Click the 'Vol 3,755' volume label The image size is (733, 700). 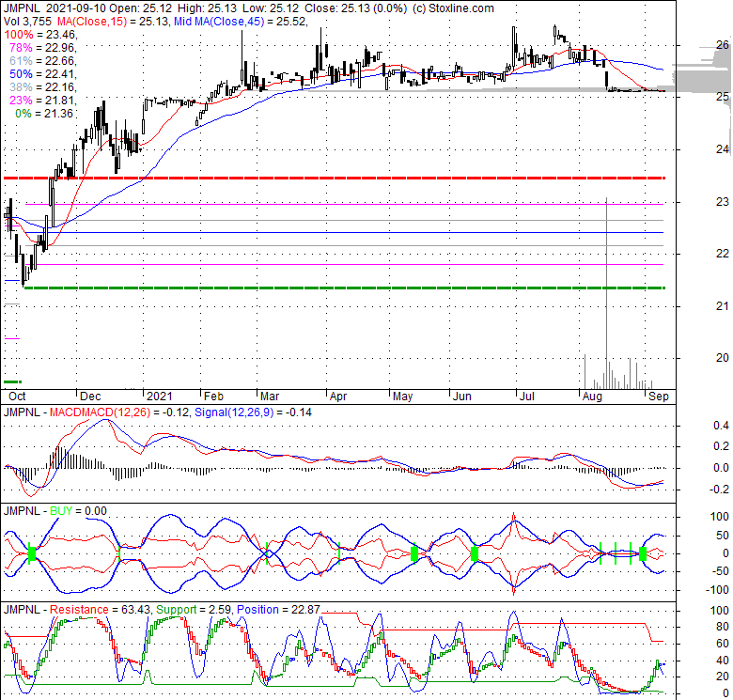(x=28, y=22)
